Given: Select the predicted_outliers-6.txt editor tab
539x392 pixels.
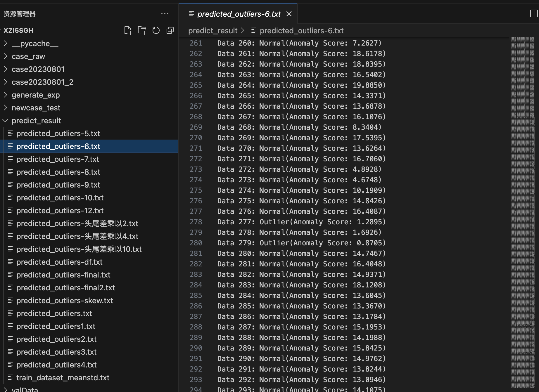Looking at the screenshot, I should [x=238, y=14].
